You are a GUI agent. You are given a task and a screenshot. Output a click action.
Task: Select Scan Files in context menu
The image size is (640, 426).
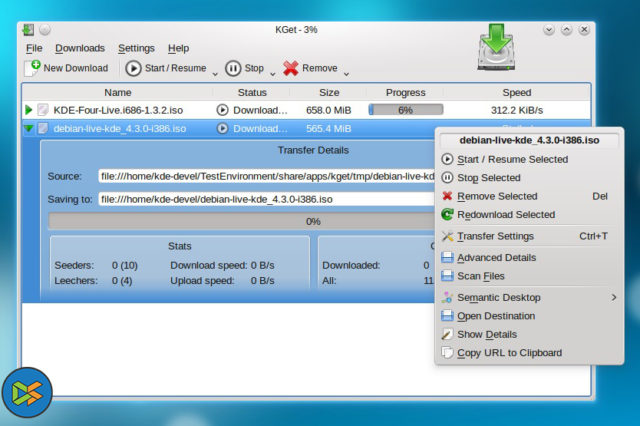[480, 276]
